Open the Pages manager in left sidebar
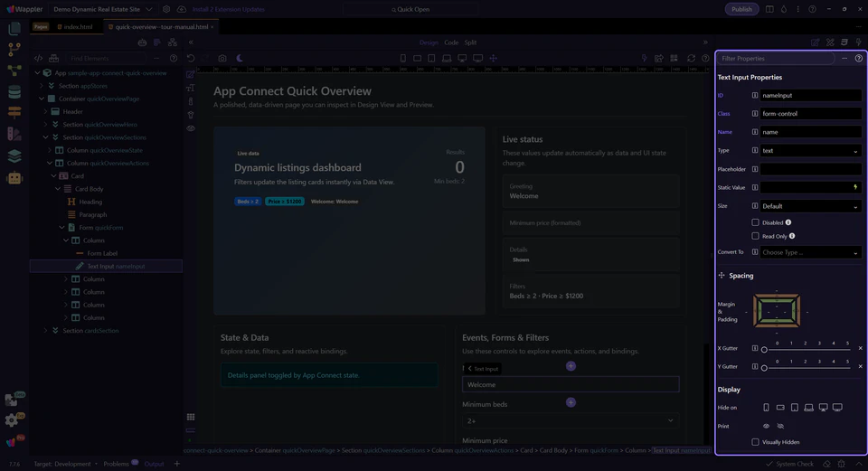Screen dimensions: 868x471 (x=15, y=28)
